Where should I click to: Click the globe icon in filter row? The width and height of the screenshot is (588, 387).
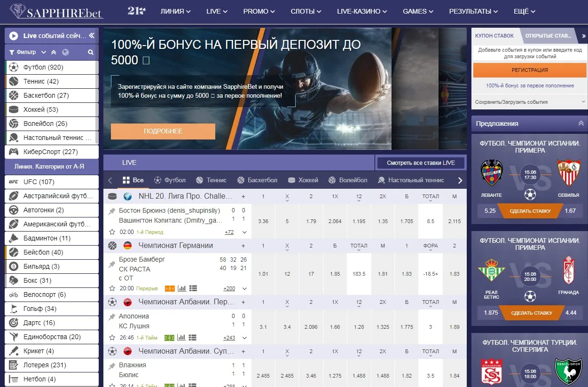pyautogui.click(x=65, y=52)
